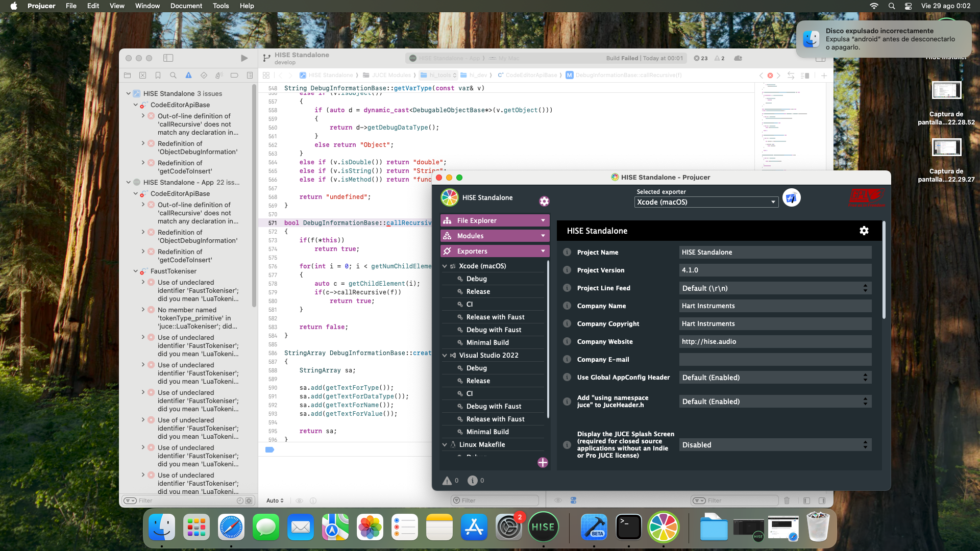Screen dimensions: 980x551
Task: Collapse FaustTokeniser issue group
Action: [136, 271]
